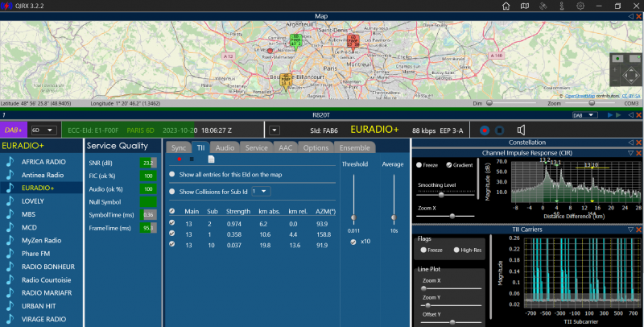Click the map navigation pan control
The image size is (644, 327).
[x=631, y=76]
